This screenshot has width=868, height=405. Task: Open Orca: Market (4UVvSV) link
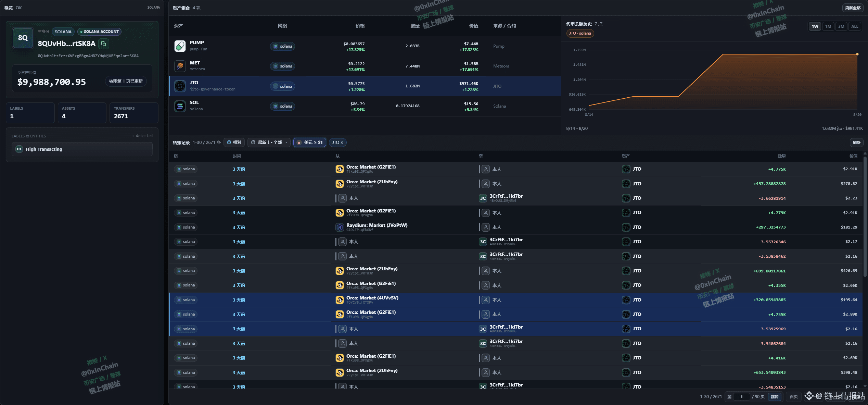pyautogui.click(x=372, y=298)
